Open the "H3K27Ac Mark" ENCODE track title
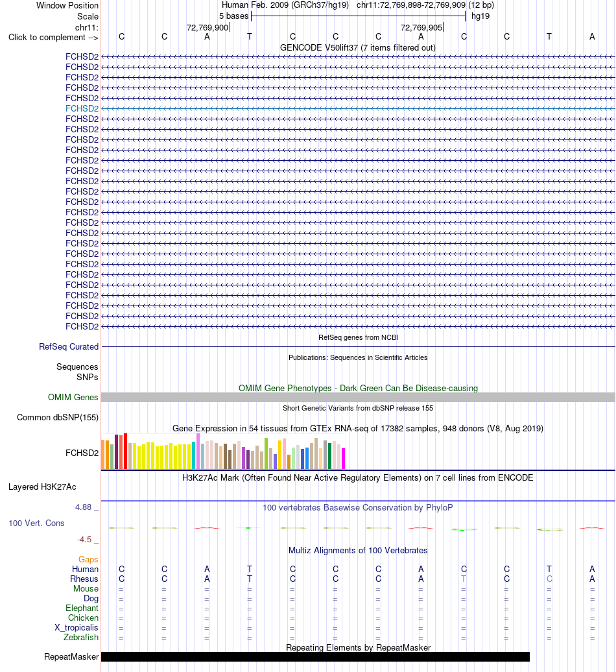This screenshot has height=672, width=616. (x=358, y=478)
